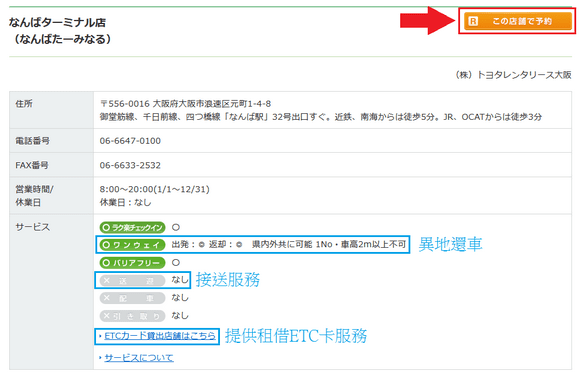Click the one-way details text 県内外共に可能

(282, 245)
